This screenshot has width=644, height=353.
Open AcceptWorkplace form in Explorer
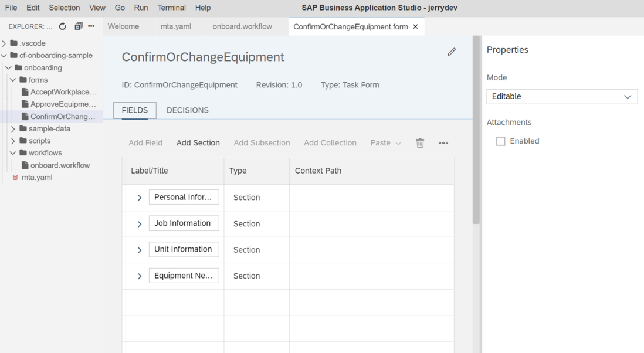pos(64,92)
